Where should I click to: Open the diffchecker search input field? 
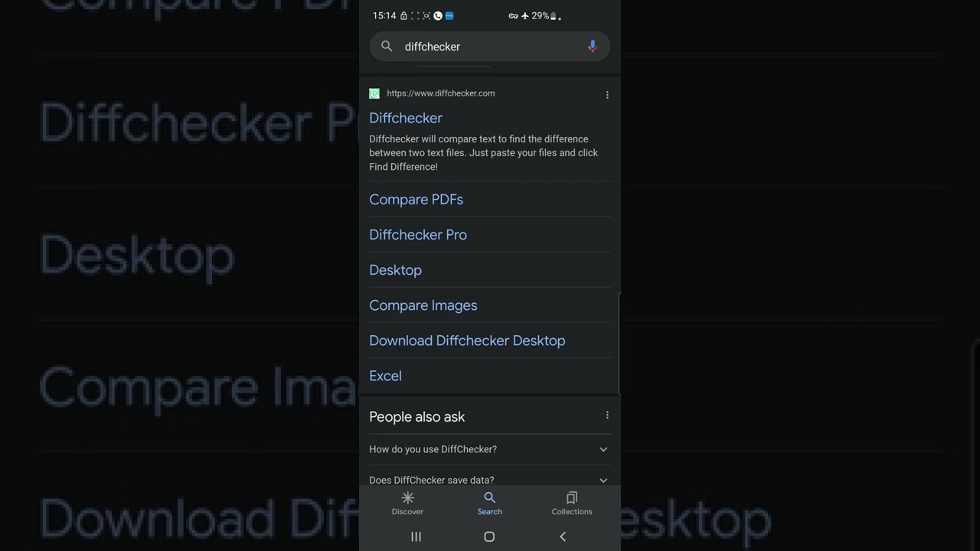click(490, 47)
